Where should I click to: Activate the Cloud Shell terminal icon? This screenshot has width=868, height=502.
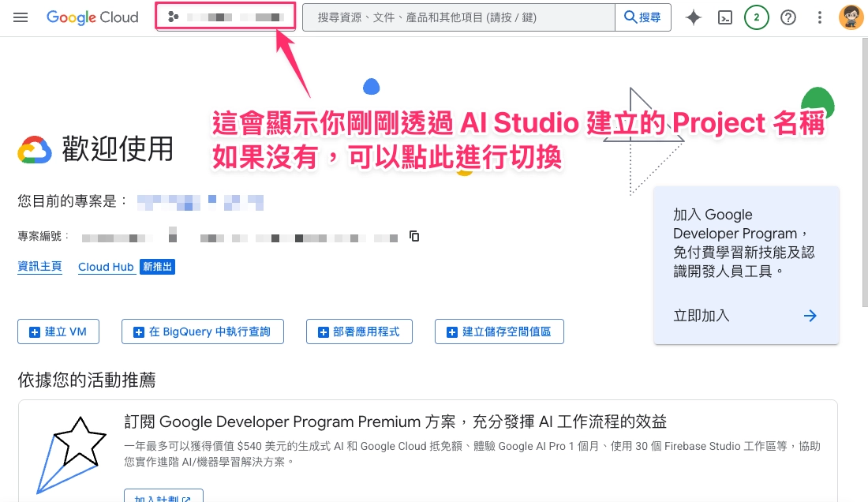point(724,17)
